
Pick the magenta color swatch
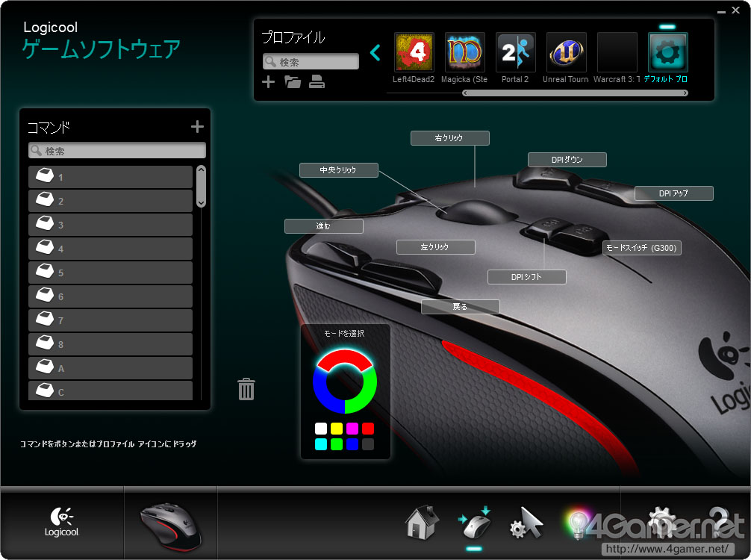(352, 429)
